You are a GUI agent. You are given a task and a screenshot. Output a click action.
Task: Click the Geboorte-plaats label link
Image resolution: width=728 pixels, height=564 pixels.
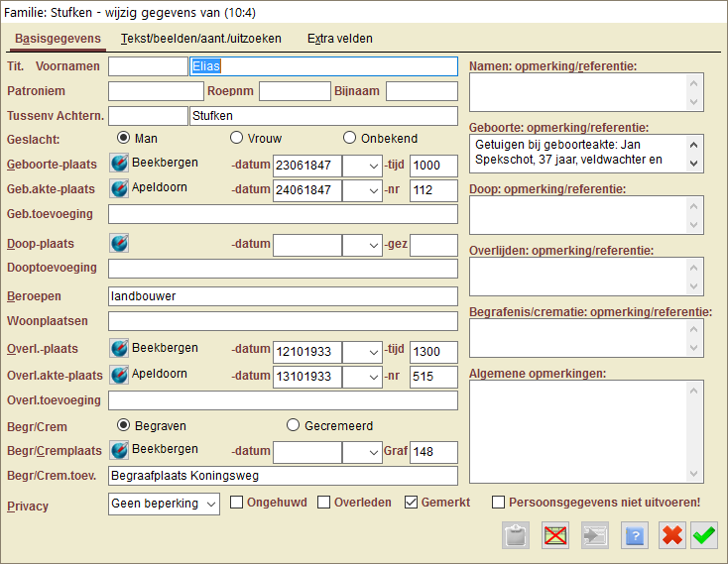(52, 165)
